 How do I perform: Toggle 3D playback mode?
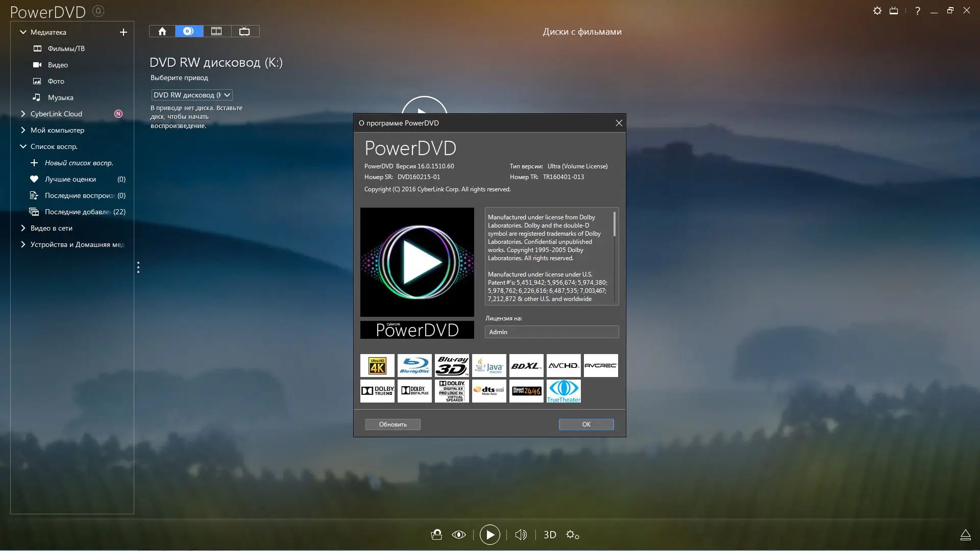tap(550, 535)
